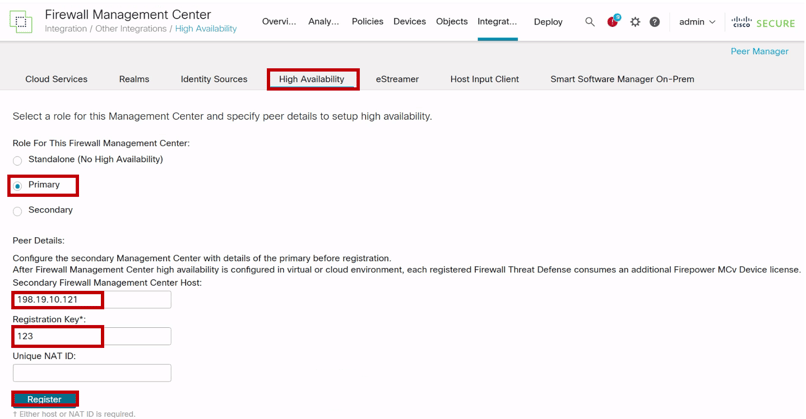
Task: Expand the admin user dropdown
Action: pyautogui.click(x=697, y=22)
